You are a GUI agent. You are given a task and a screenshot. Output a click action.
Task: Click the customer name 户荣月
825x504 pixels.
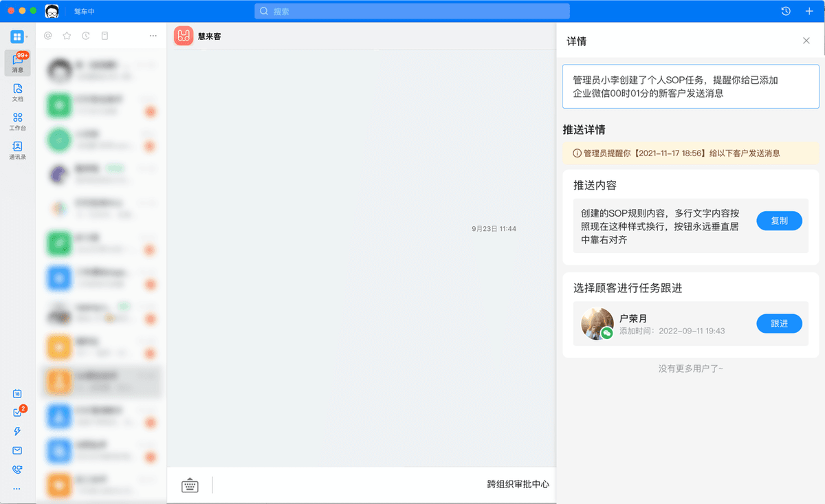[x=633, y=318]
